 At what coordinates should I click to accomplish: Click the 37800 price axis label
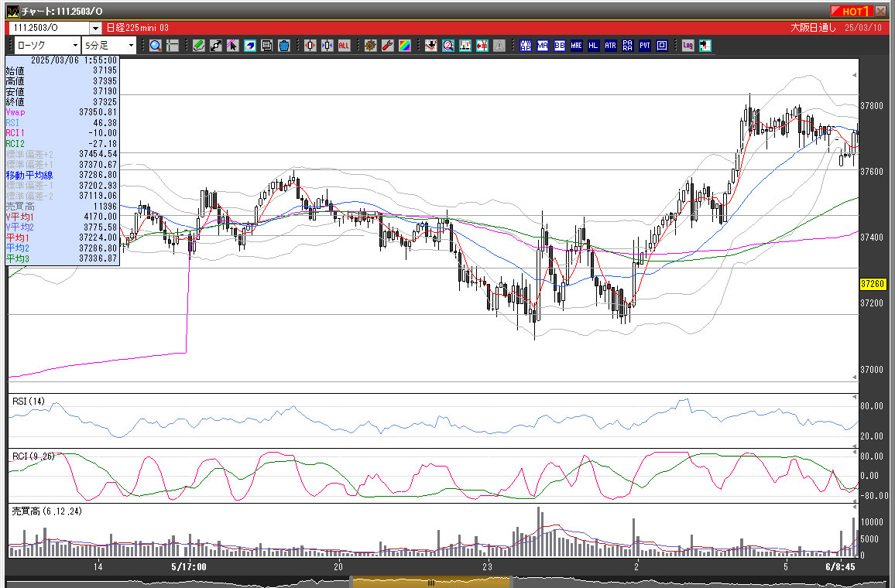coord(872,105)
